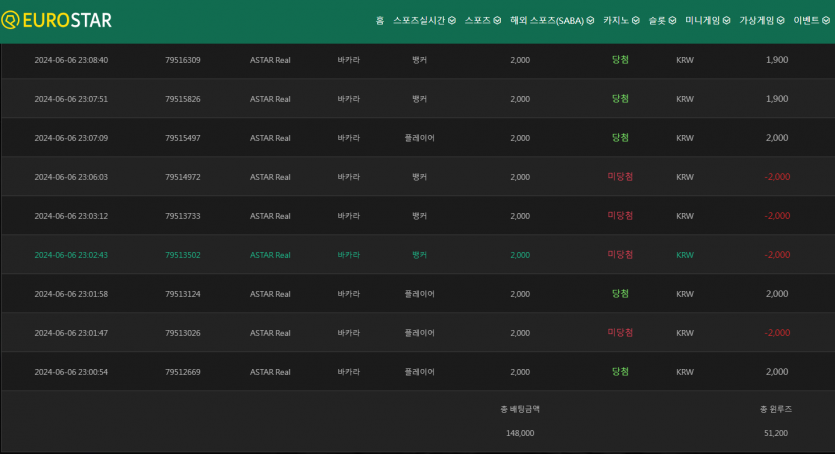Select bet ID 79512669
The width and height of the screenshot is (835, 454).
(183, 372)
